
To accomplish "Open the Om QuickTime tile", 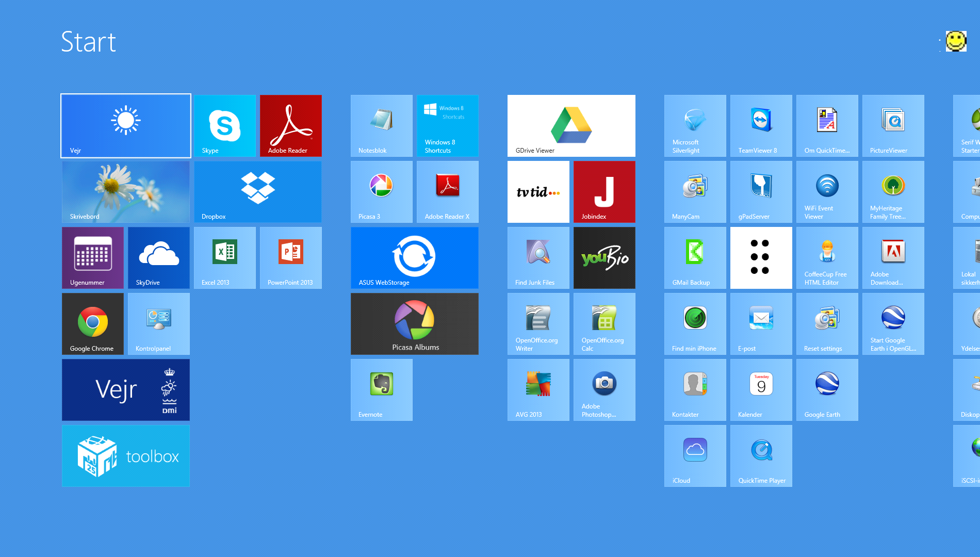I will pyautogui.click(x=827, y=126).
